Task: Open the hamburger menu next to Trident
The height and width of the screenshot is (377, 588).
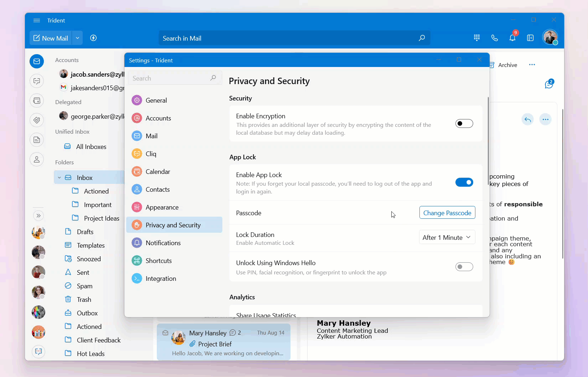Action: pyautogui.click(x=36, y=20)
